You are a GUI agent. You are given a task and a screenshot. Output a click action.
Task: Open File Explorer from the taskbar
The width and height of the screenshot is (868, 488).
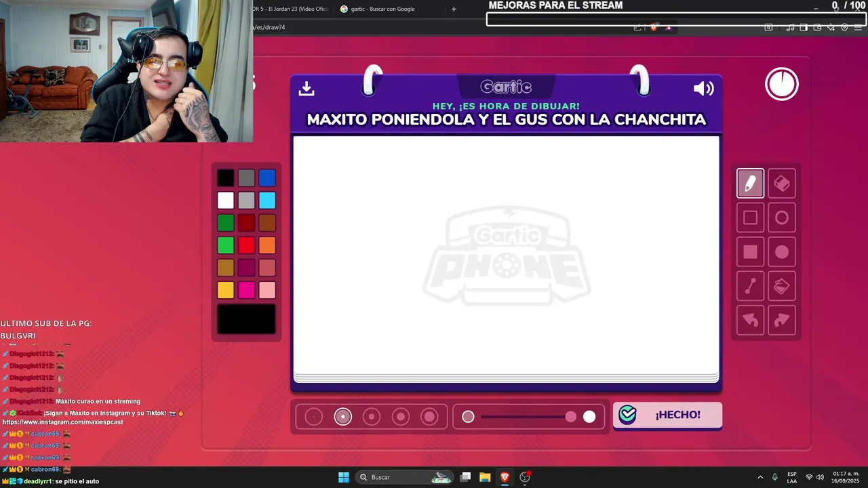(x=485, y=477)
